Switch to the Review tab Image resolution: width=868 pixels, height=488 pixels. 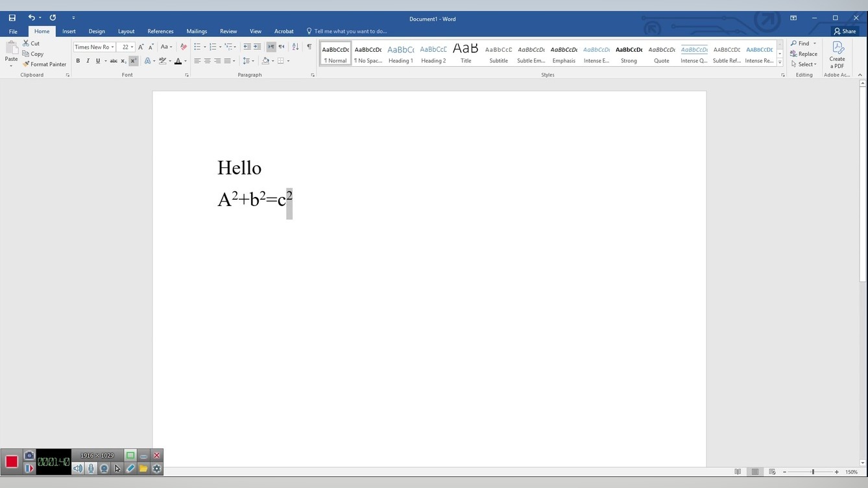[x=228, y=31]
